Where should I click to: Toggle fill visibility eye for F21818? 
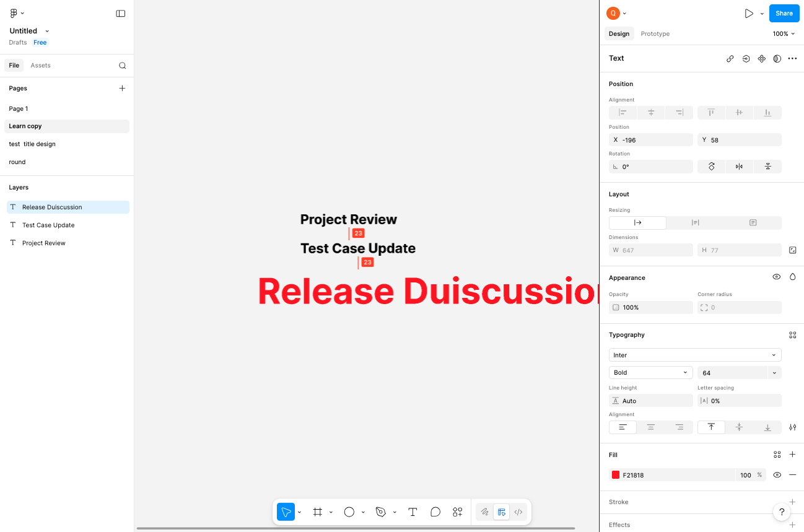[x=777, y=475]
